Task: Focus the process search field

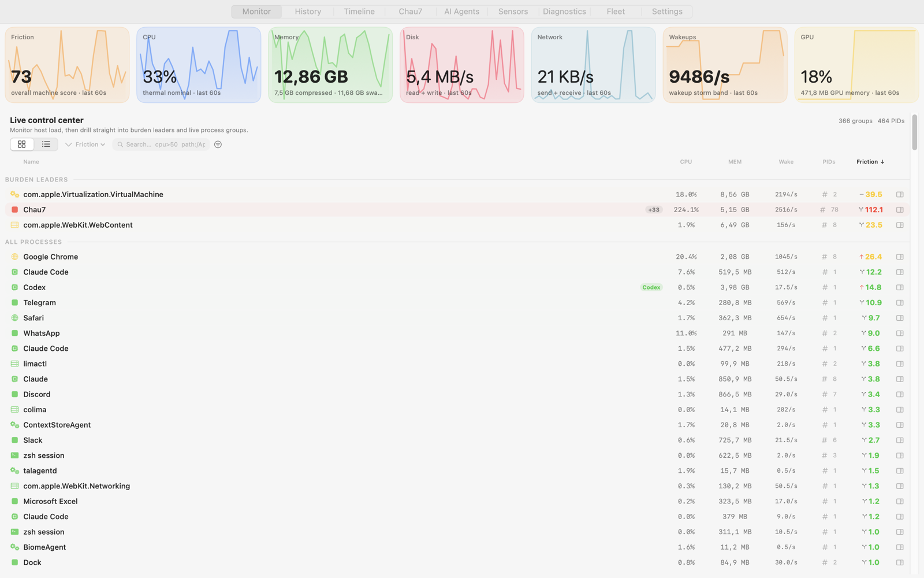Action: tap(161, 144)
